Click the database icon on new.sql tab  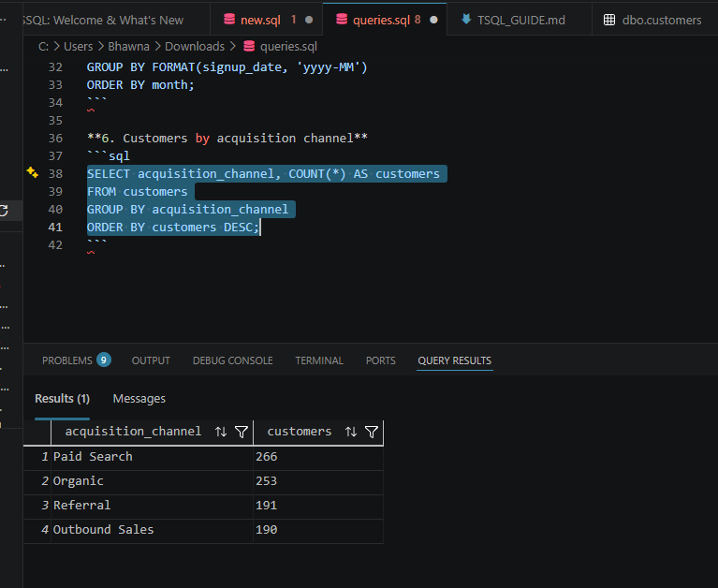[x=229, y=20]
